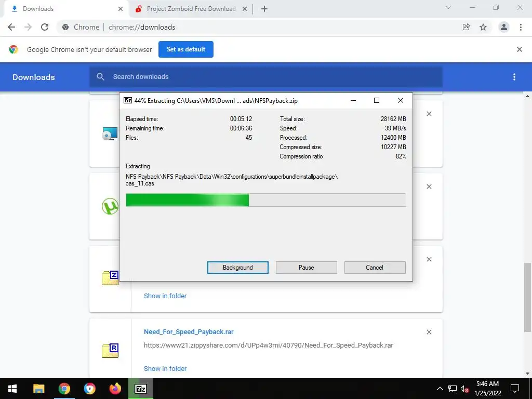Open the network status tray icon
The image size is (532, 399).
click(x=453, y=389)
